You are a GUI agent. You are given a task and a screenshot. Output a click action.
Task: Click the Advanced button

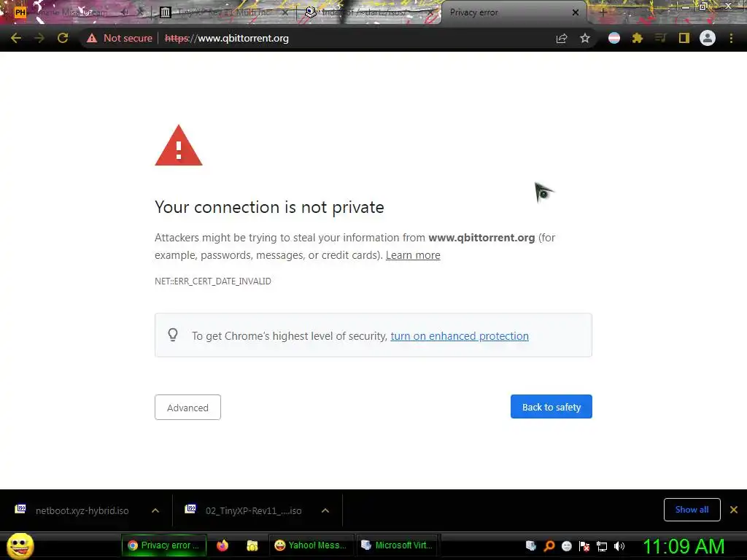tap(187, 407)
